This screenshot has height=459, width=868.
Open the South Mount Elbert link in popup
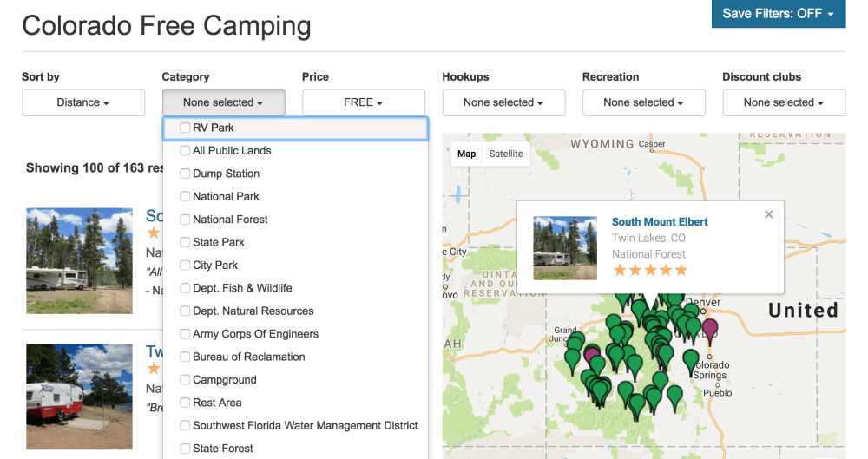pyautogui.click(x=660, y=222)
